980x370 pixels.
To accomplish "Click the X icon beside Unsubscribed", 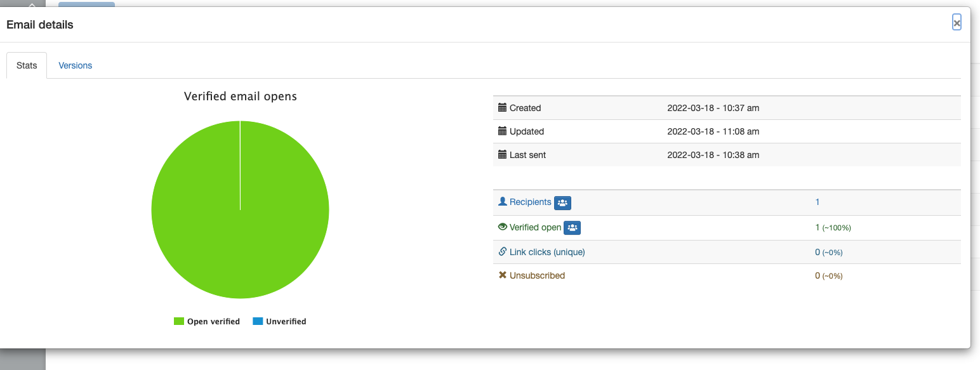I will point(503,275).
